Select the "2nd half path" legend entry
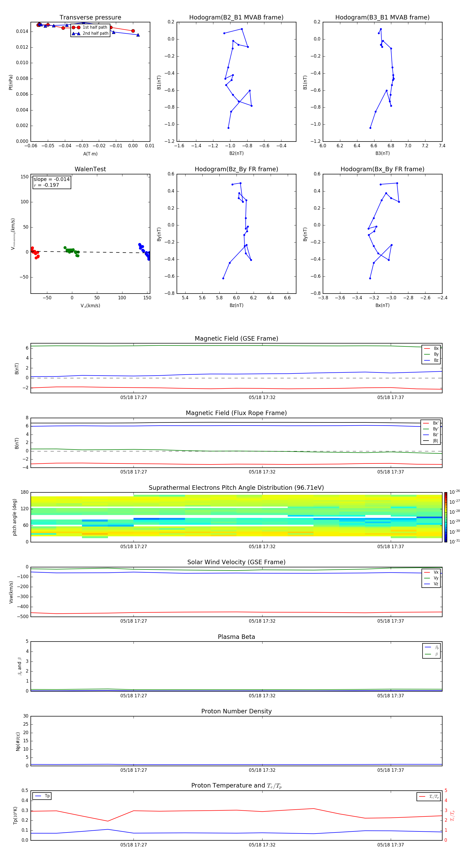Viewport: 473px width, 868px height. click(90, 33)
